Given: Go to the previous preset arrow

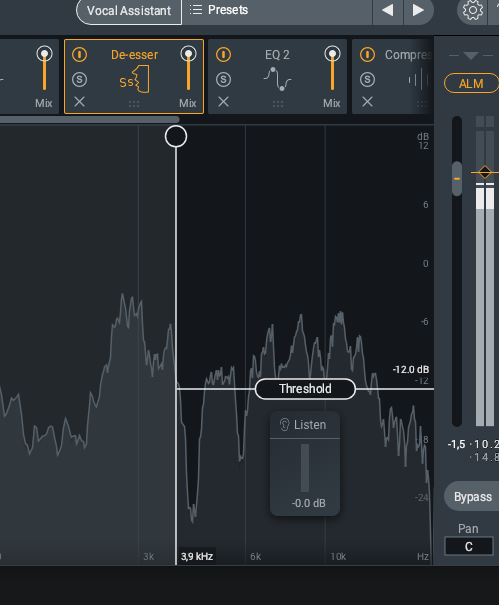Looking at the screenshot, I should [388, 10].
